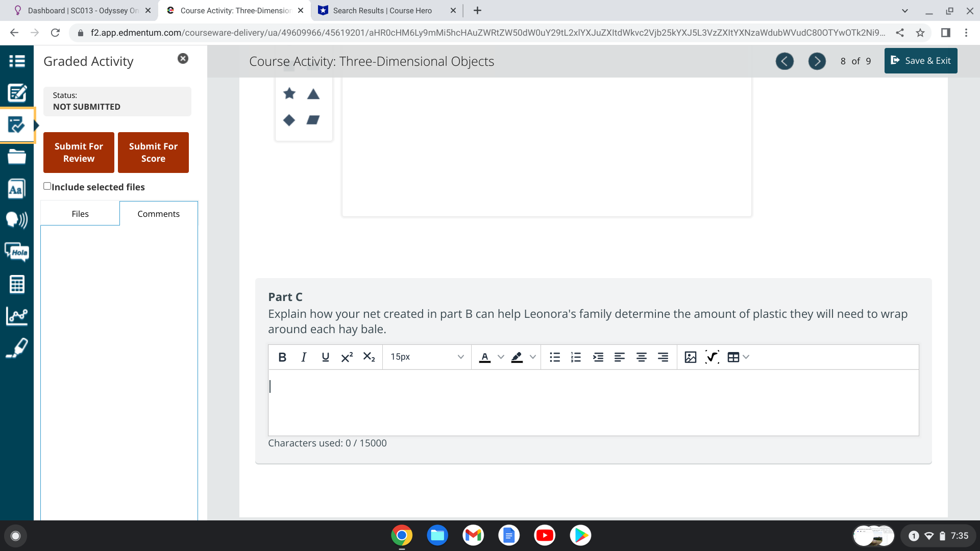Apply bold formatting in the answer editor
This screenshot has height=551, width=980.
pyautogui.click(x=282, y=357)
